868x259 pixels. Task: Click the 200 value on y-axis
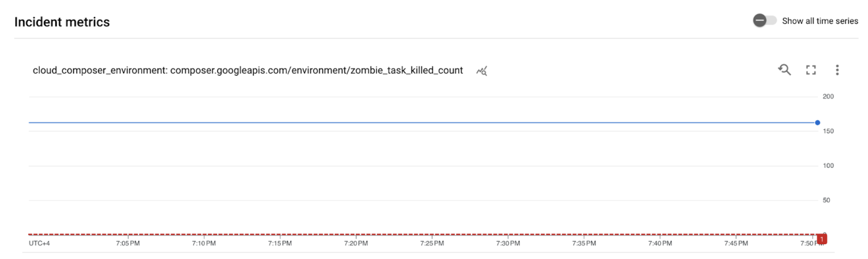[x=828, y=97]
